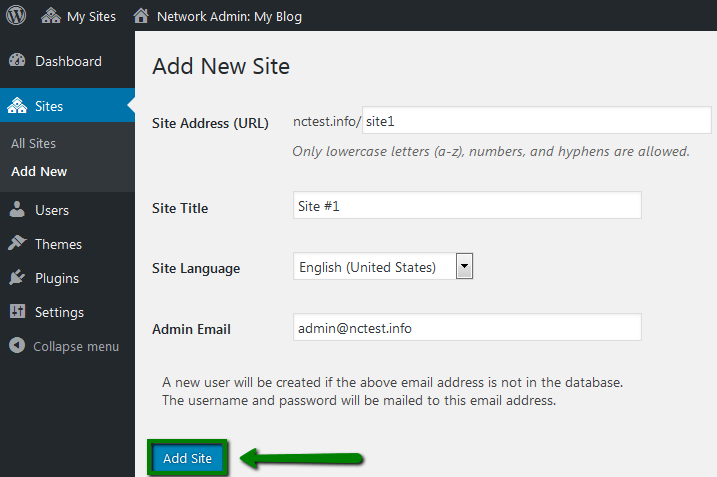Click the Network Admin home icon
This screenshot has height=477, width=717.
(x=141, y=16)
